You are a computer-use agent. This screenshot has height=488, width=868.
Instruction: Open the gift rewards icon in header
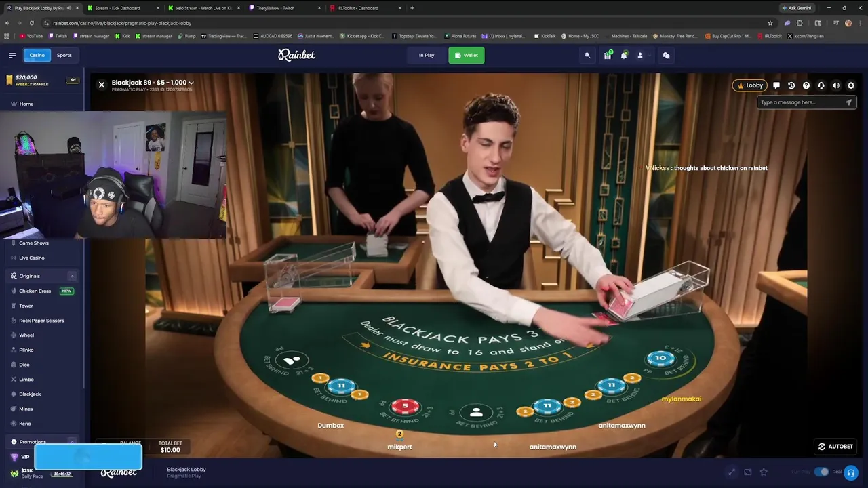coord(608,56)
